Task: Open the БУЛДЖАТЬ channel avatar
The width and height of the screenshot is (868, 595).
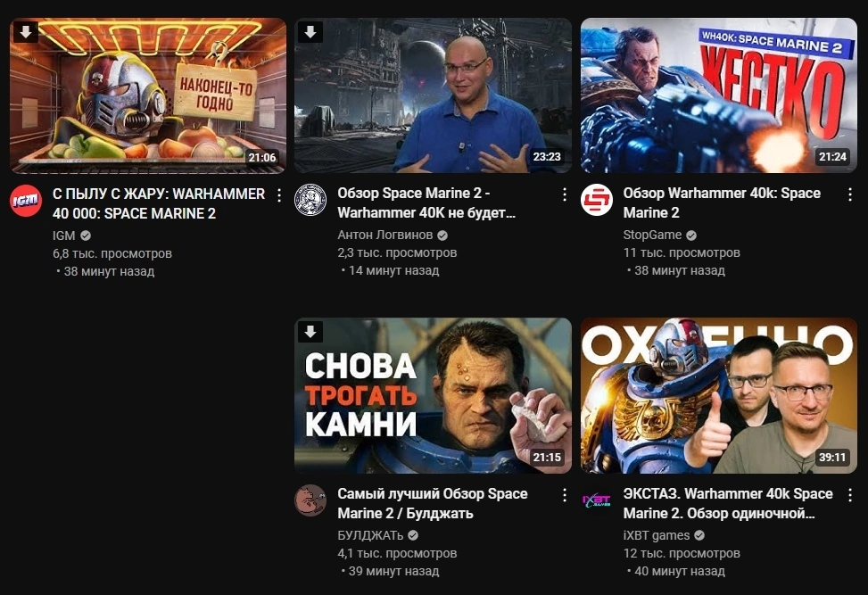Action: (x=310, y=500)
